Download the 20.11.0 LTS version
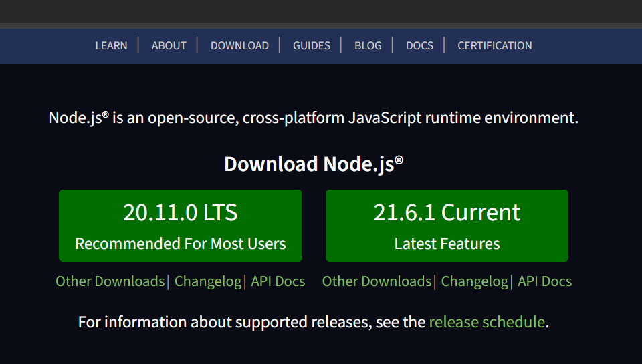 (181, 226)
